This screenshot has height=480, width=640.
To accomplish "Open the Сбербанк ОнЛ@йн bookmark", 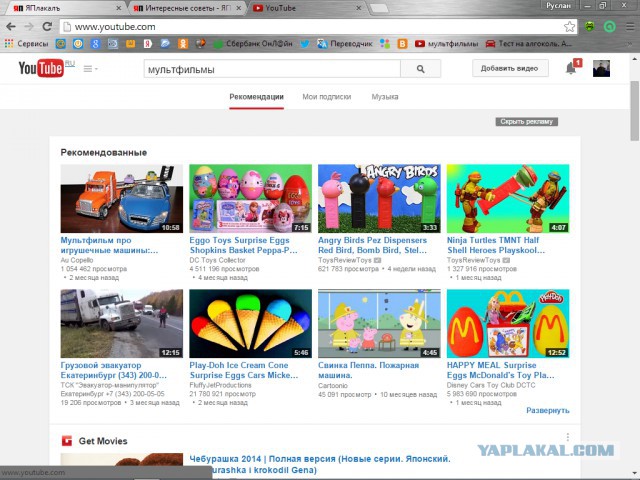I will 253,44.
